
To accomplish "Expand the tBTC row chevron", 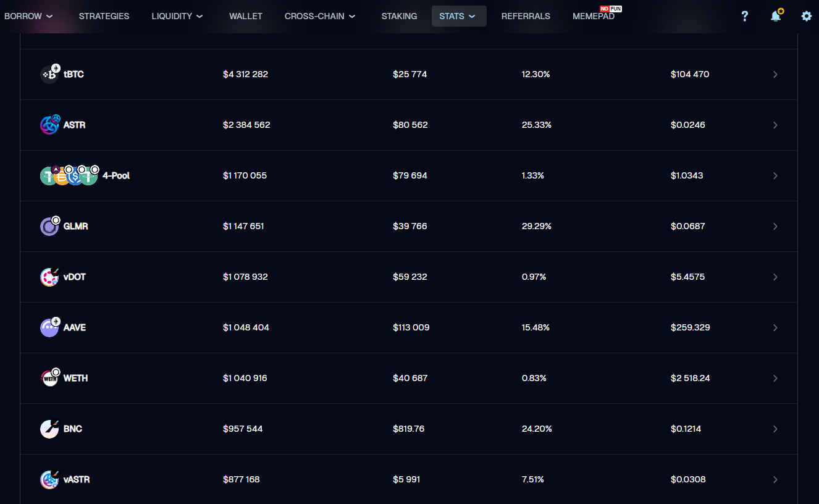I will (775, 74).
